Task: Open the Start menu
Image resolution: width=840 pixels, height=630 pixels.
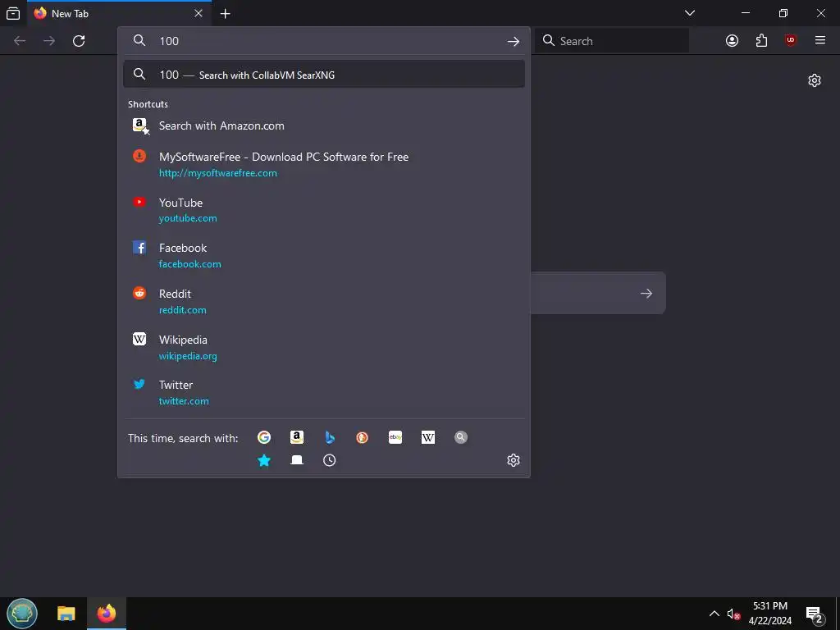Action: click(x=22, y=614)
